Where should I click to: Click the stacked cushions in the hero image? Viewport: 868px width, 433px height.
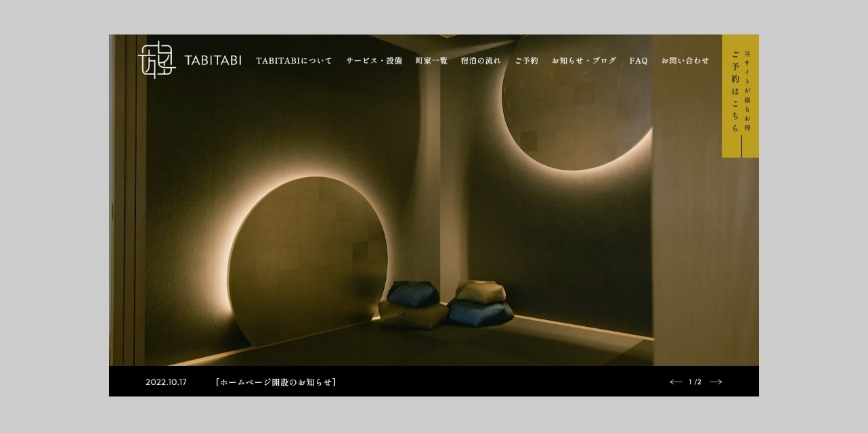point(447,303)
